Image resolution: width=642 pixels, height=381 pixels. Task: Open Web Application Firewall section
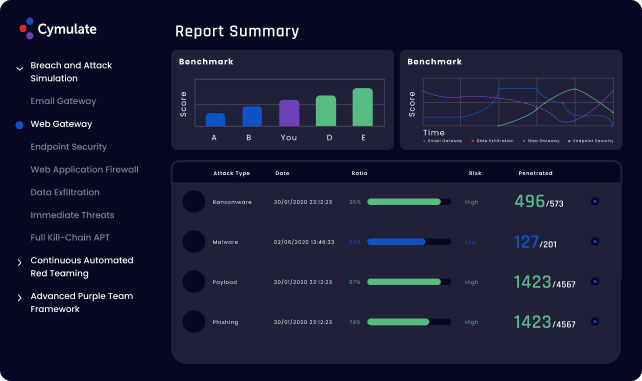pyautogui.click(x=84, y=169)
